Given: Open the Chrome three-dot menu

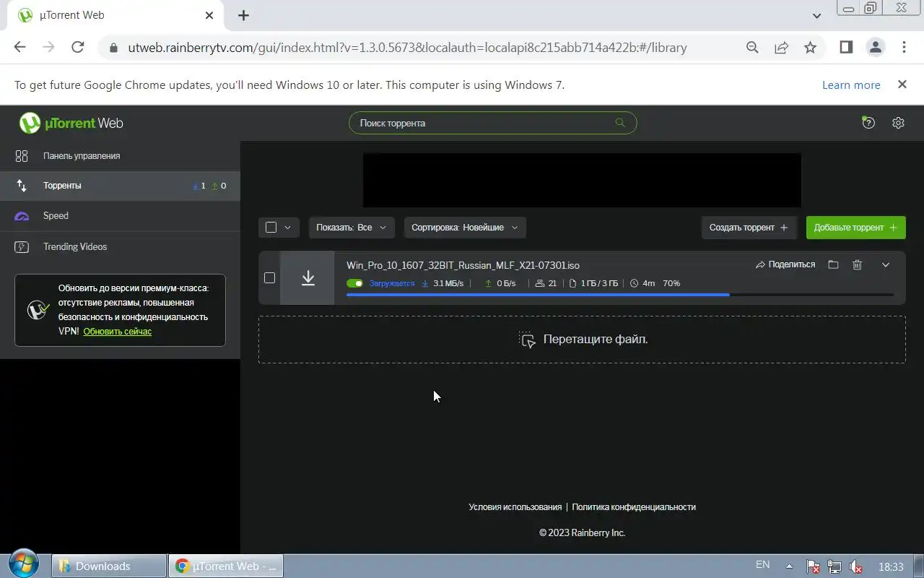Looking at the screenshot, I should (x=904, y=48).
